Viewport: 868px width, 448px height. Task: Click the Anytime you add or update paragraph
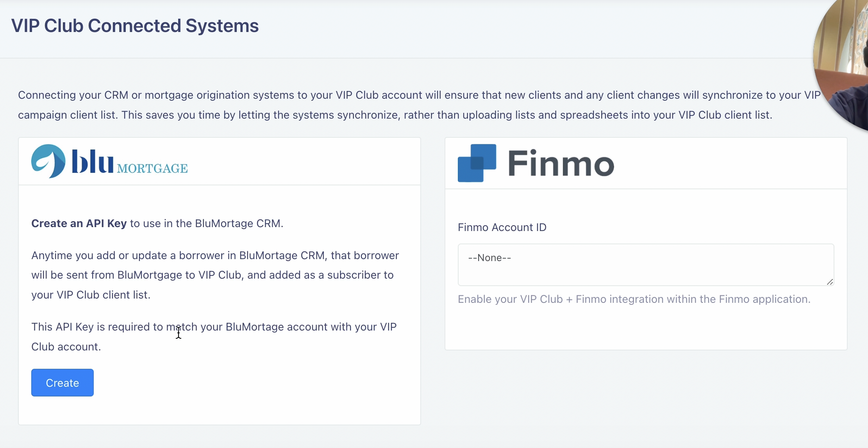[x=215, y=275]
